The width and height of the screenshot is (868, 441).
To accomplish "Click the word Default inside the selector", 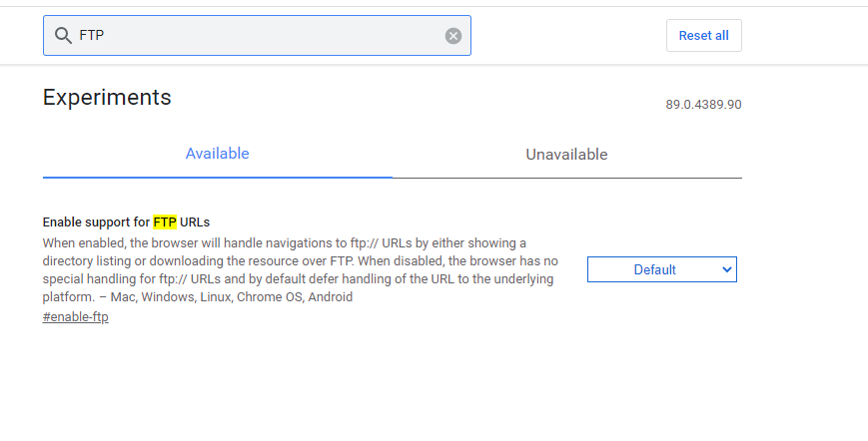I will (x=655, y=269).
